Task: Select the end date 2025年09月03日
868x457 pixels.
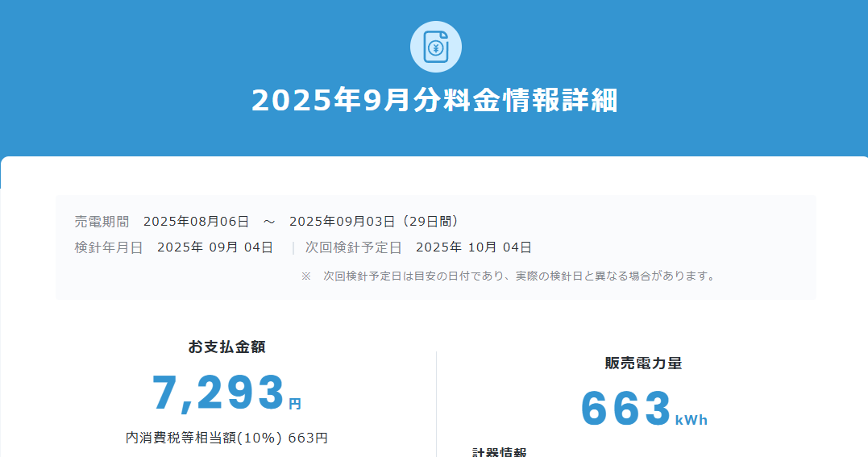Action: tap(342, 222)
